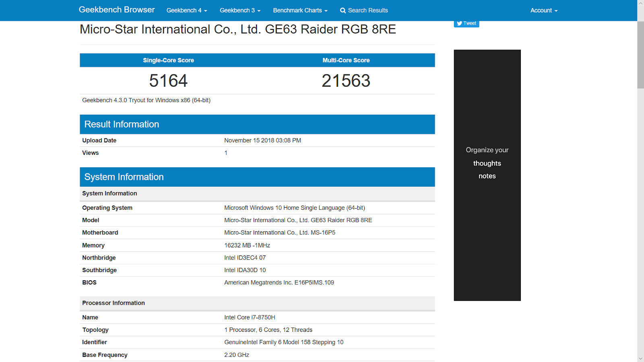Click the Search Results magnifier icon

(343, 10)
